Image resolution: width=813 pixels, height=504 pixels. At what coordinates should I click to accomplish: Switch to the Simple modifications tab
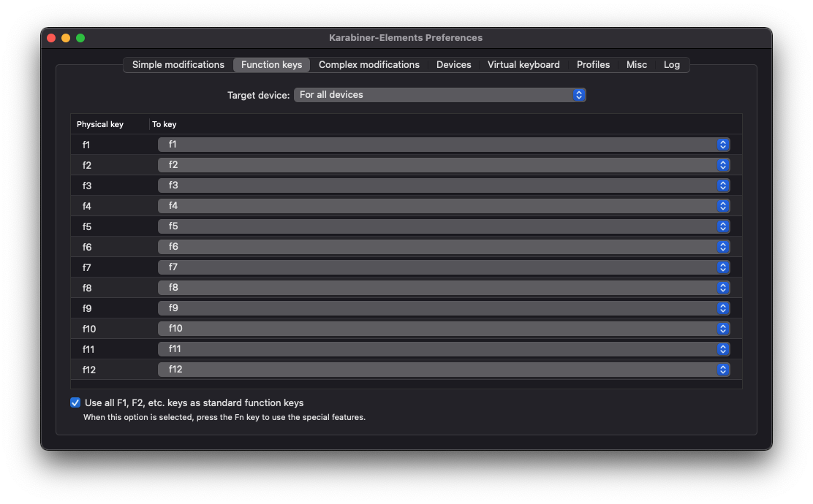coord(178,65)
